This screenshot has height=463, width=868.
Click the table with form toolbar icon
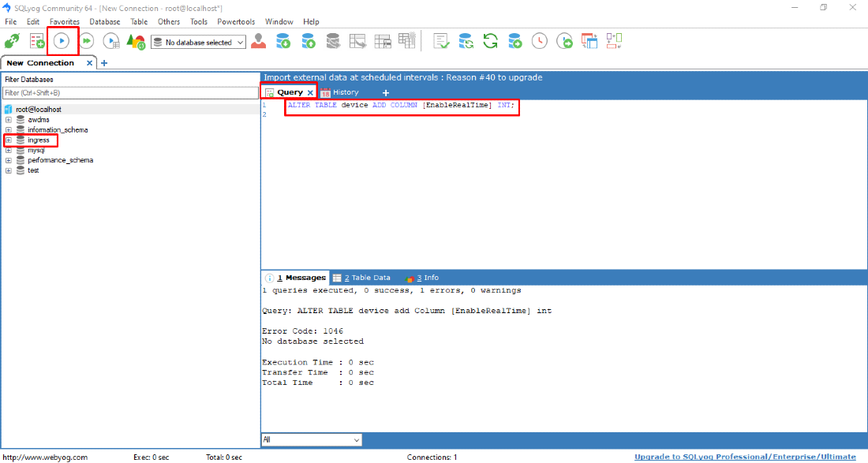(383, 41)
